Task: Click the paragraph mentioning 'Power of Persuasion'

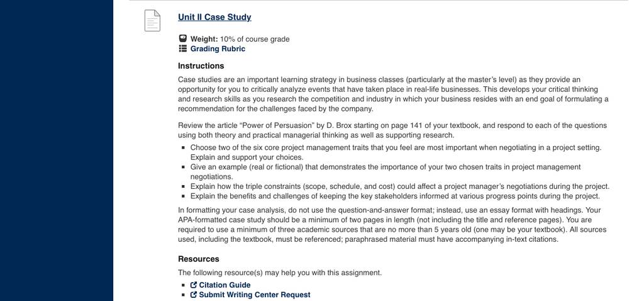Action: 392,130
